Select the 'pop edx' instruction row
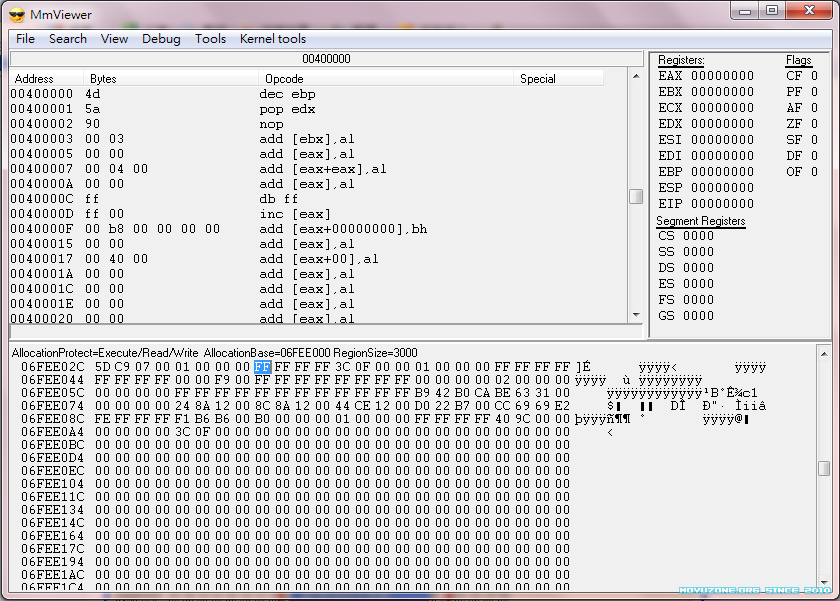This screenshot has height=601, width=840. [x=287, y=109]
